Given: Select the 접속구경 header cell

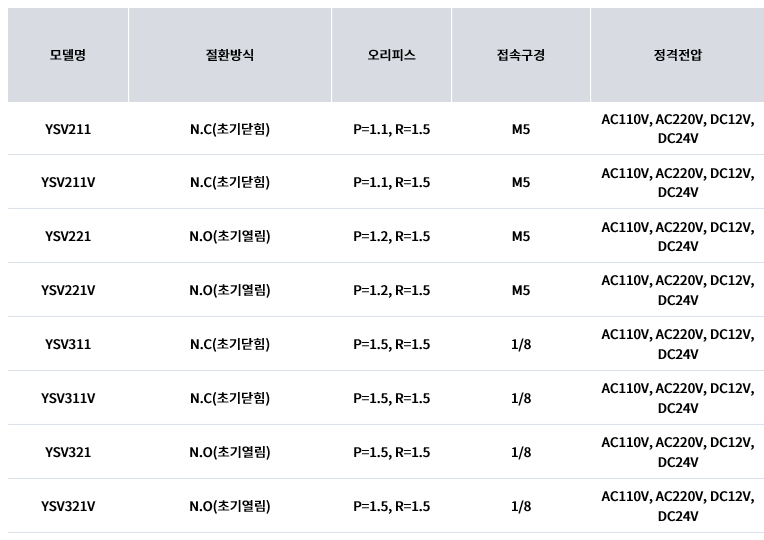Looking at the screenshot, I should click(x=520, y=55).
